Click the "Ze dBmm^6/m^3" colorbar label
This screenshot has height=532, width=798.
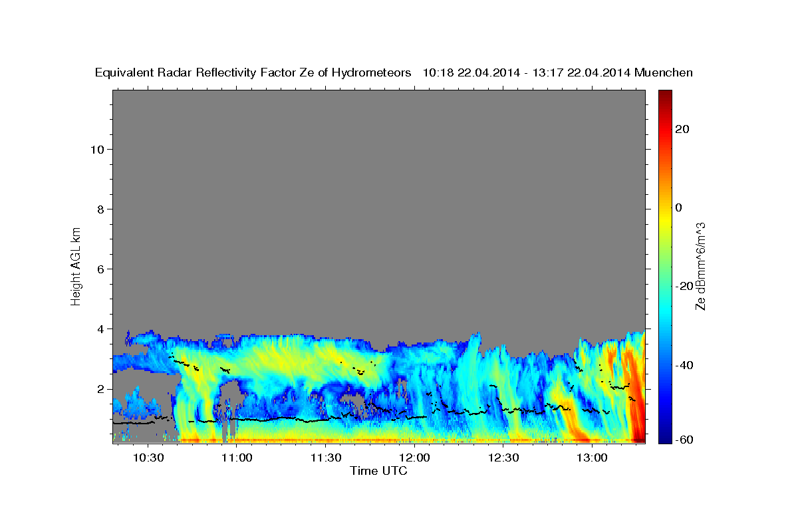[700, 266]
